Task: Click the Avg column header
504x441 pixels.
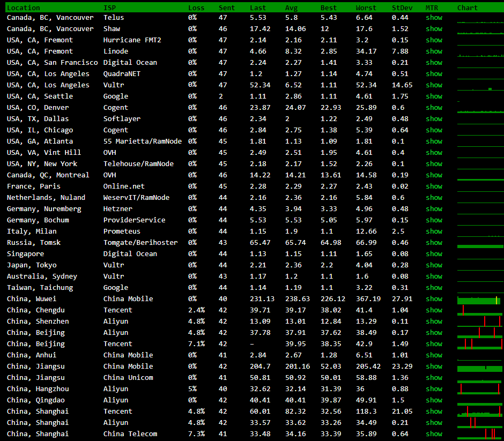Action: pyautogui.click(x=291, y=8)
